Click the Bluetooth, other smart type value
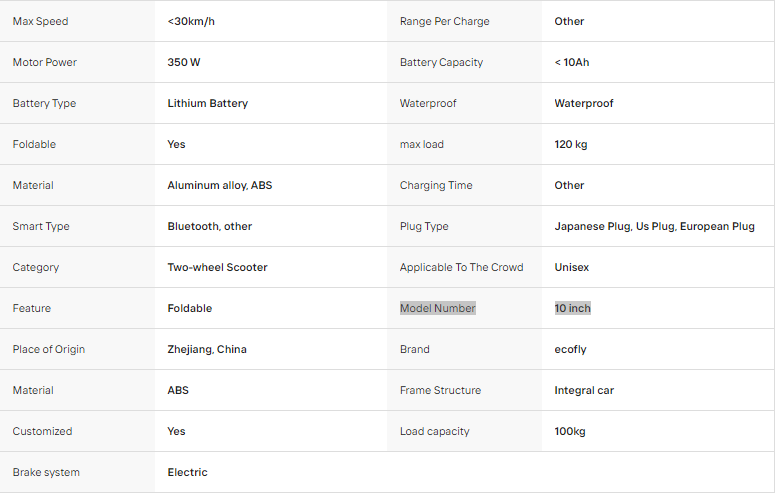 (210, 226)
